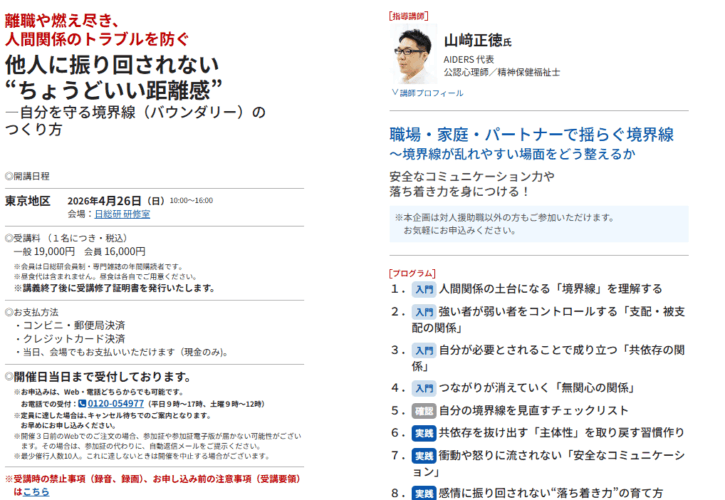Viewport: 725px width, 500px height.
Task: Click the 確認 badge on program item 5
Action: (x=423, y=410)
